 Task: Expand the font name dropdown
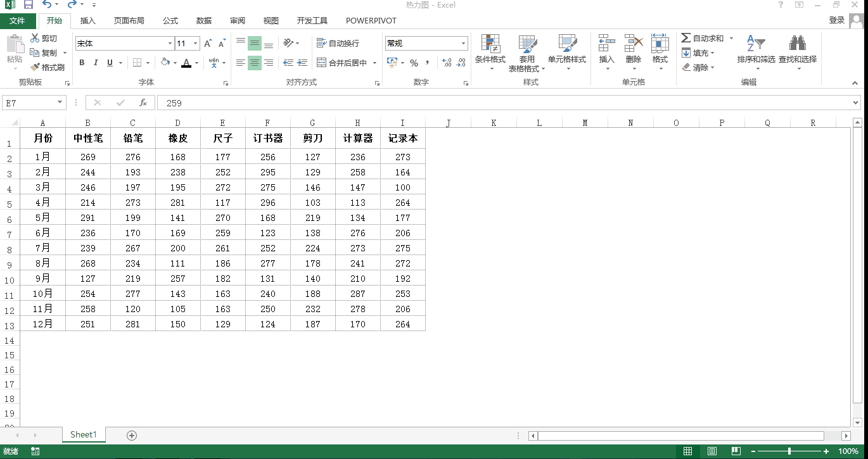(x=170, y=44)
